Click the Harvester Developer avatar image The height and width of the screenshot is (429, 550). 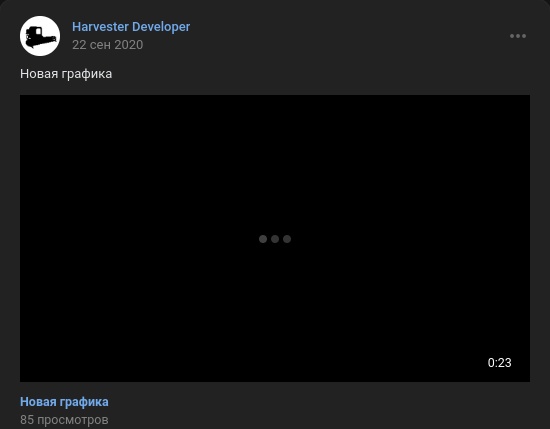coord(40,36)
